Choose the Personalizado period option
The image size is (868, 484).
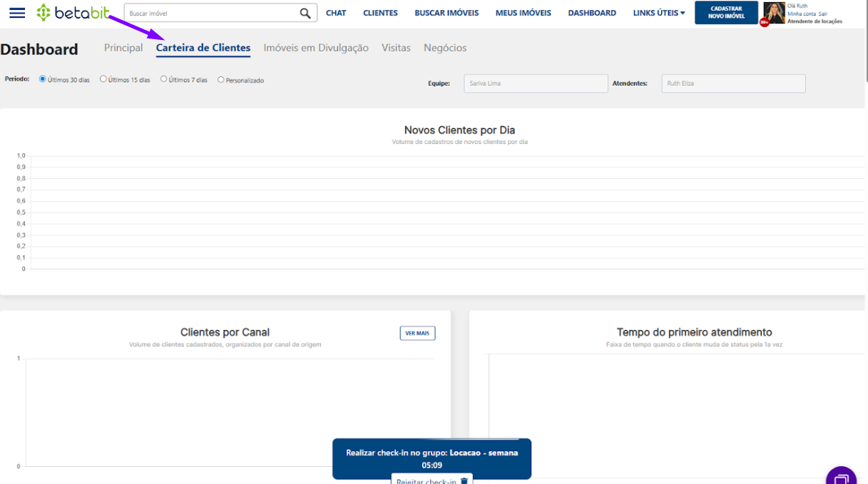point(221,80)
